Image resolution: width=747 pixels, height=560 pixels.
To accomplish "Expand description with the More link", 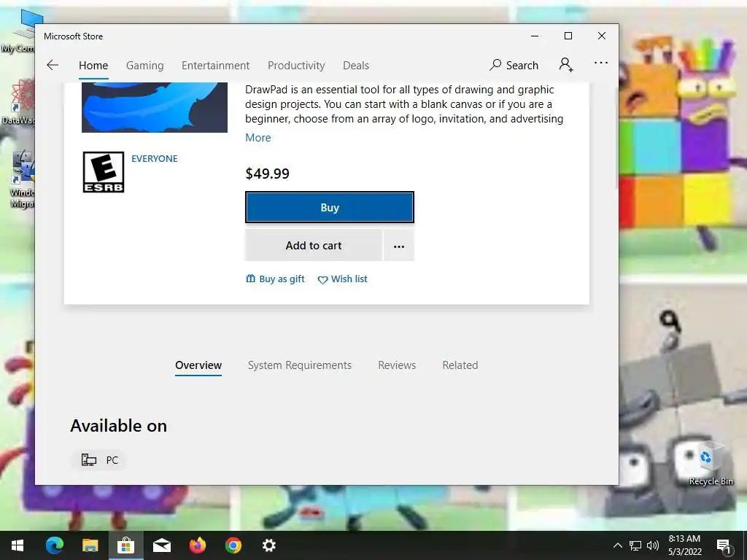I will click(x=258, y=138).
